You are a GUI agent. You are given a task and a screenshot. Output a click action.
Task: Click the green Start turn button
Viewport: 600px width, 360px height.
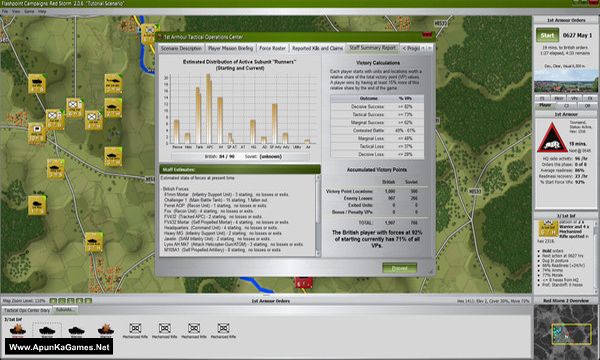(x=547, y=35)
